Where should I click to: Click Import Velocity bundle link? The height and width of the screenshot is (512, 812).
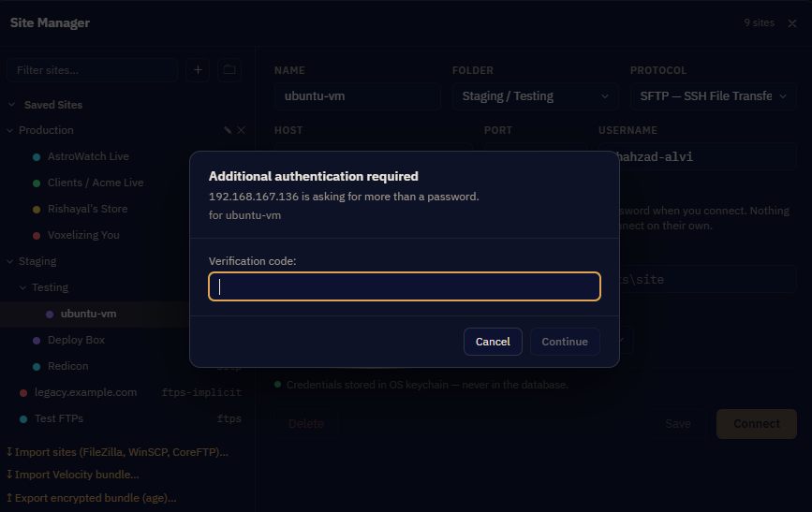(x=72, y=475)
